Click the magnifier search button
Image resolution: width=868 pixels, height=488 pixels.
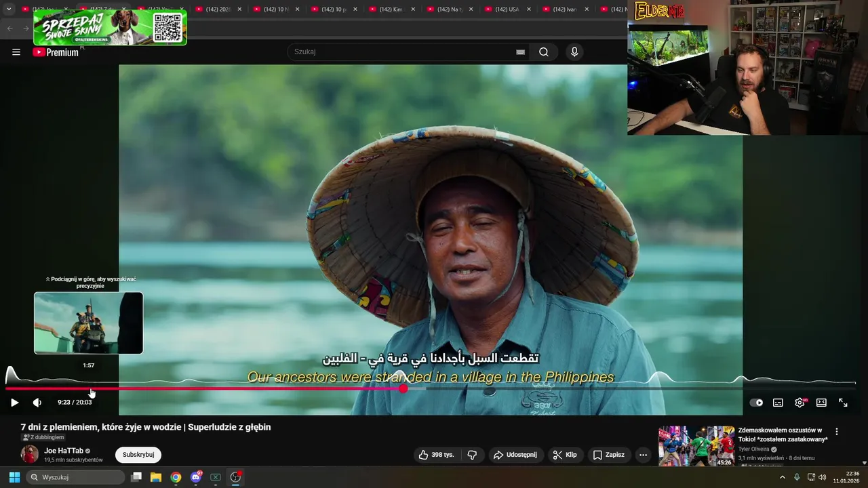(544, 52)
